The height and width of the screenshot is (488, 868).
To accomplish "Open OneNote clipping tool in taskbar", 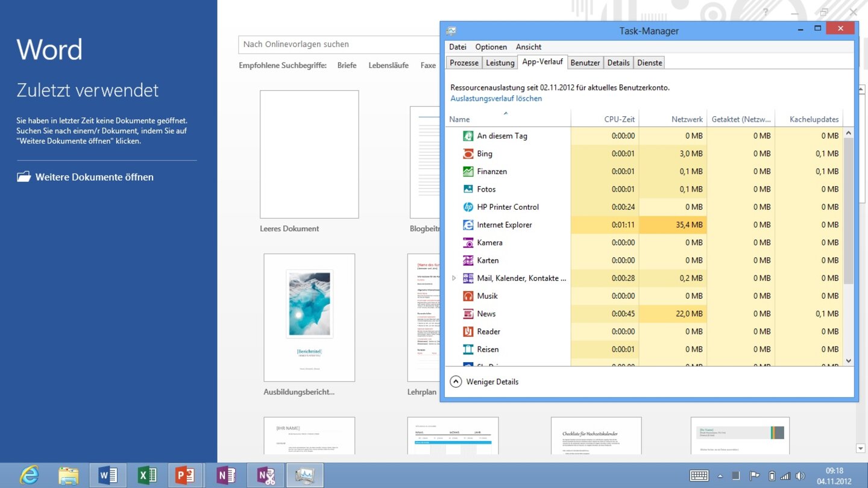I will pos(265,475).
